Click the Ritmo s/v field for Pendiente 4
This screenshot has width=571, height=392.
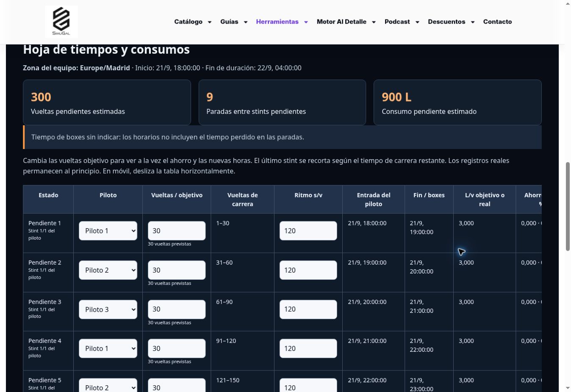pyautogui.click(x=308, y=348)
